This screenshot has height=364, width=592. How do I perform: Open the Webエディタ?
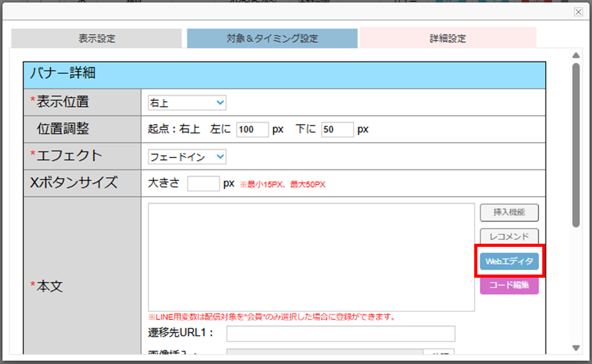(x=509, y=261)
